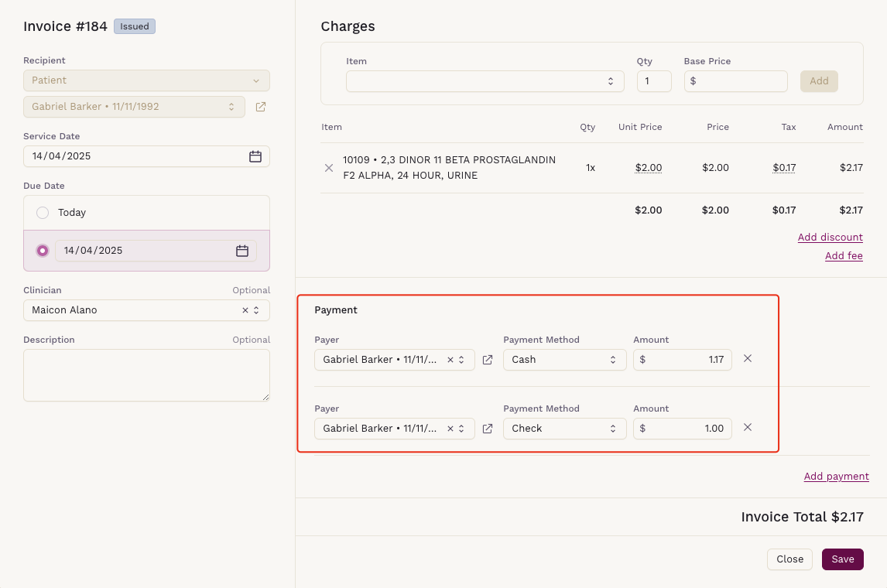Expand payer dropdown in Cash row
This screenshot has height=588, width=887.
pyautogui.click(x=461, y=361)
